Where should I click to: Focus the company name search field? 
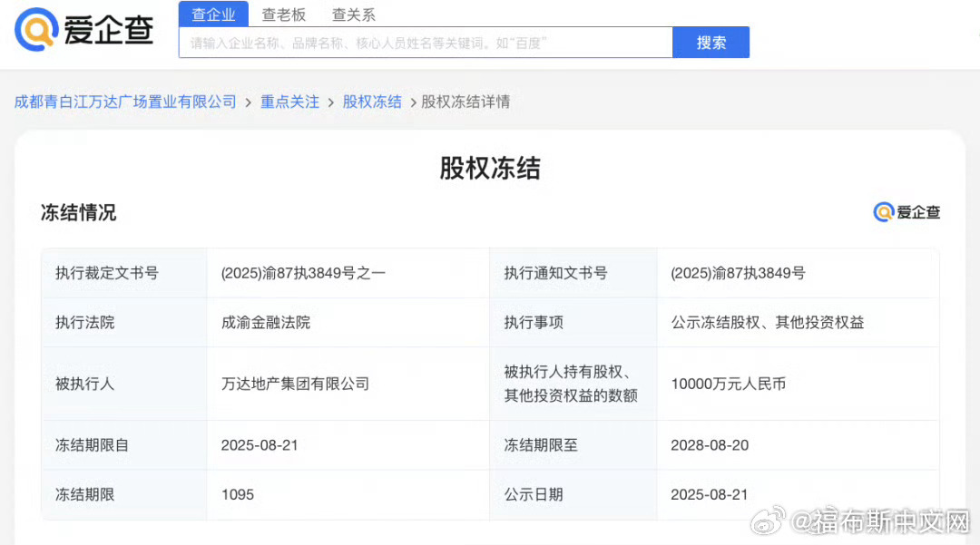426,43
